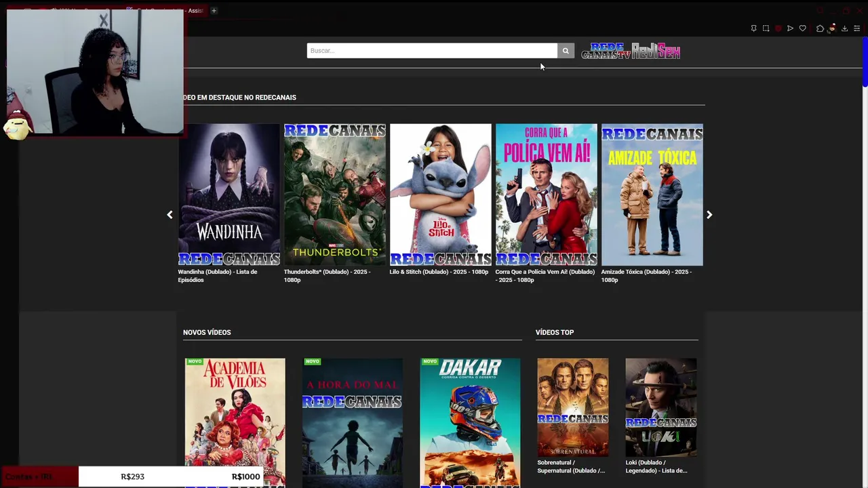This screenshot has height=488, width=868.
Task: Open the profile avatar icon in toolbar
Action: (832, 28)
